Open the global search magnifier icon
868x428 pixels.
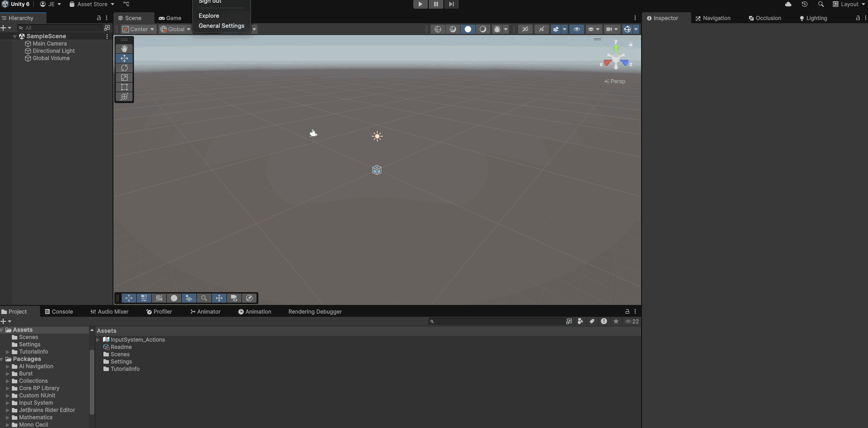click(821, 4)
